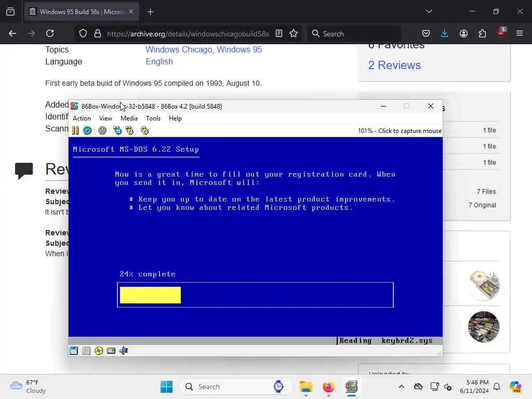This screenshot has width=532, height=399.
Task: Click the floppy drive status bar icon
Action: [74, 351]
